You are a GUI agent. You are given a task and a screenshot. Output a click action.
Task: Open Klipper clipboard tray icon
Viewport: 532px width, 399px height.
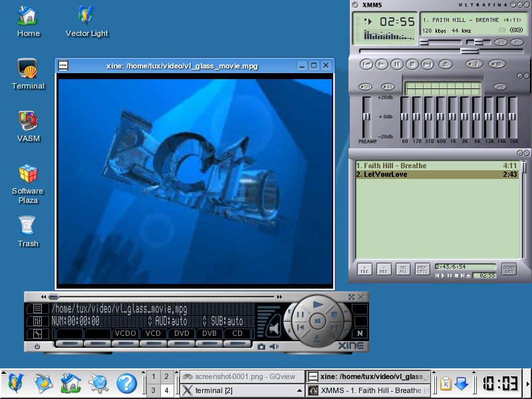pyautogui.click(x=445, y=383)
